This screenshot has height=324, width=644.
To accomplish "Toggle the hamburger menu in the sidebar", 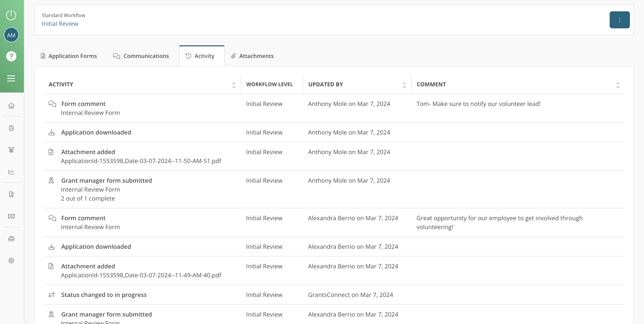I will click(x=11, y=78).
